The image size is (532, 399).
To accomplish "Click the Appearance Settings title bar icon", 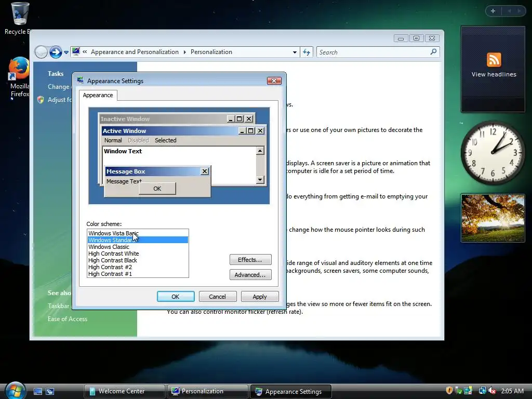I will pos(81,81).
